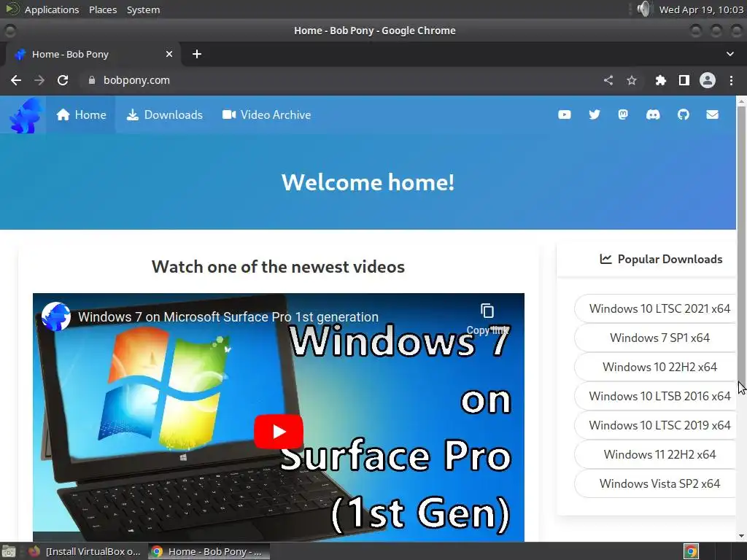Play the Windows 7 Surface Pro video
The image size is (747, 560).
[278, 432]
